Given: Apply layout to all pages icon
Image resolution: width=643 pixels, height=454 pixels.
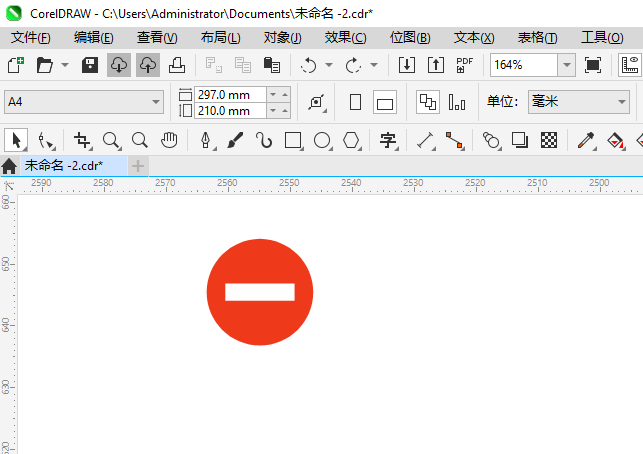Looking at the screenshot, I should tap(428, 102).
